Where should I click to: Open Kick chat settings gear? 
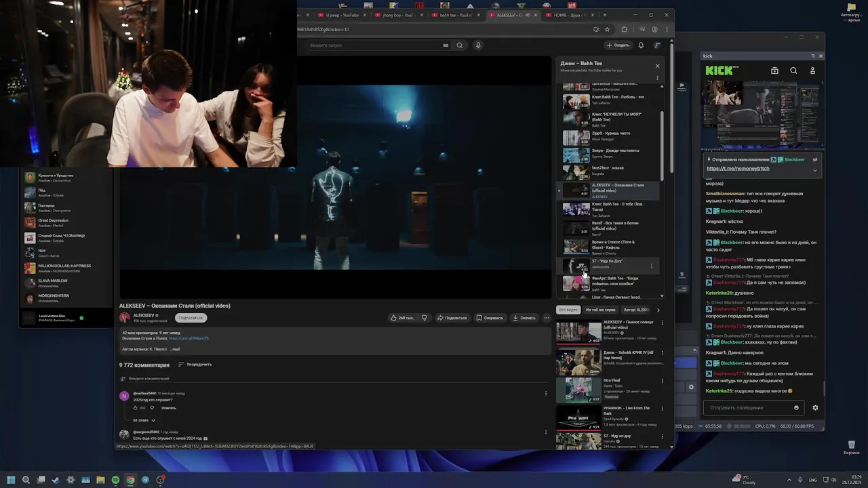(x=815, y=408)
